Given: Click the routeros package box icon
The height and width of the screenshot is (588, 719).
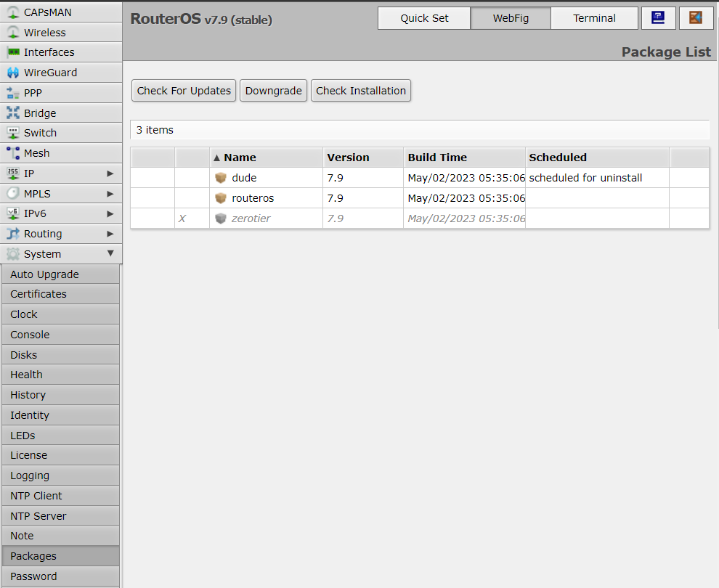Looking at the screenshot, I should (x=221, y=198).
